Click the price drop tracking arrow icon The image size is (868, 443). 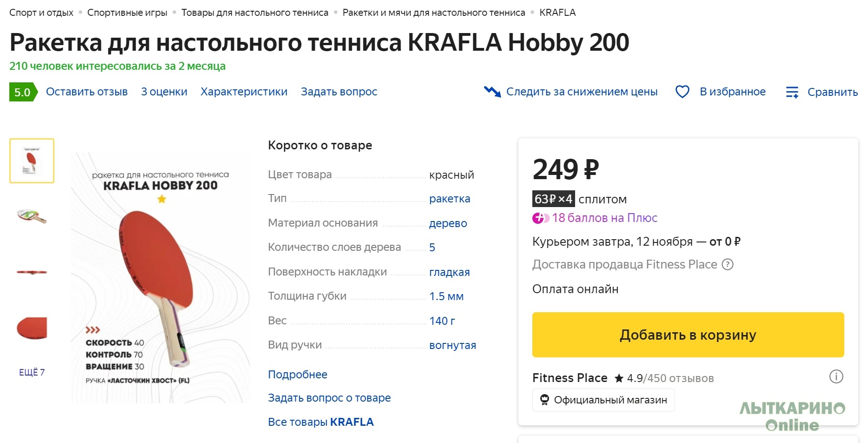coord(492,92)
